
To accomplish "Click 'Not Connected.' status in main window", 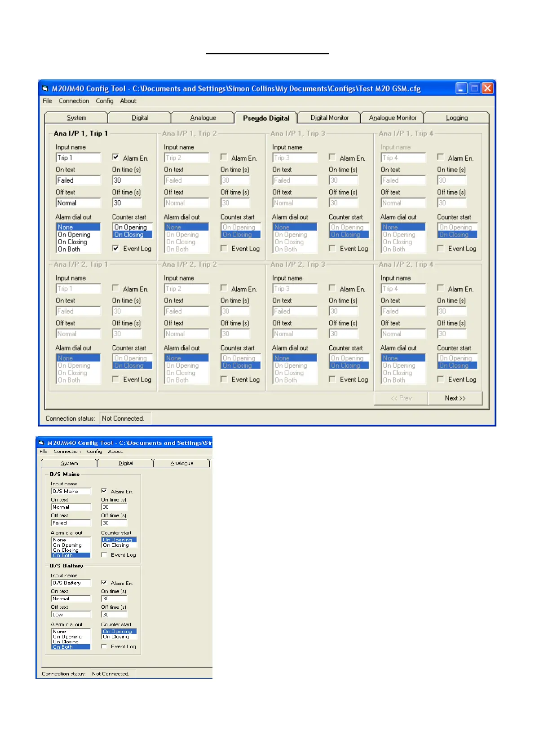I will click(125, 418).
